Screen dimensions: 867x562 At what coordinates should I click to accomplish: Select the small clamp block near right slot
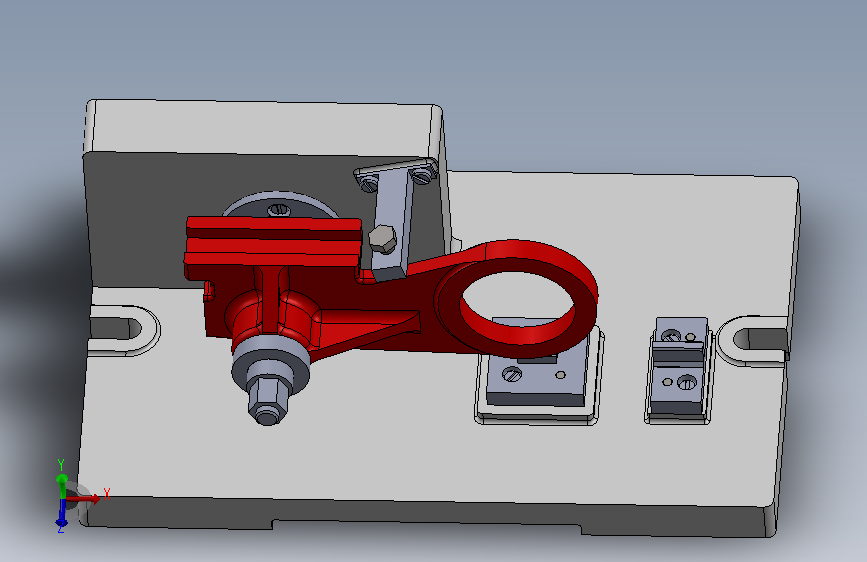pos(680,366)
